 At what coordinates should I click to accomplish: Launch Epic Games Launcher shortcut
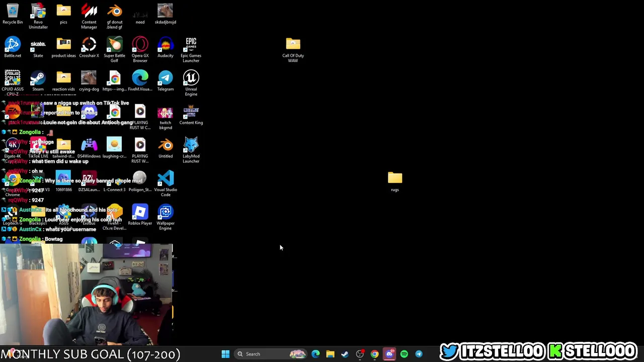[x=191, y=50]
